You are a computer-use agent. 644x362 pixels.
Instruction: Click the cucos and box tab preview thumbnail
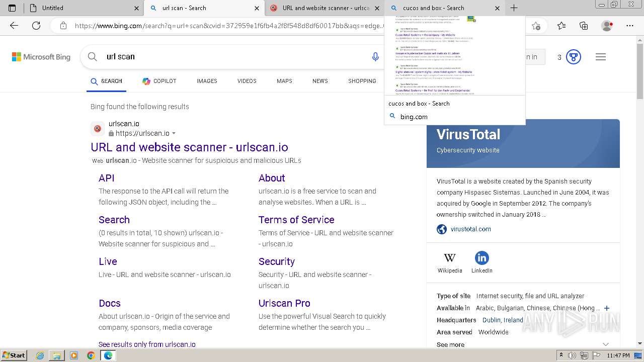455,55
